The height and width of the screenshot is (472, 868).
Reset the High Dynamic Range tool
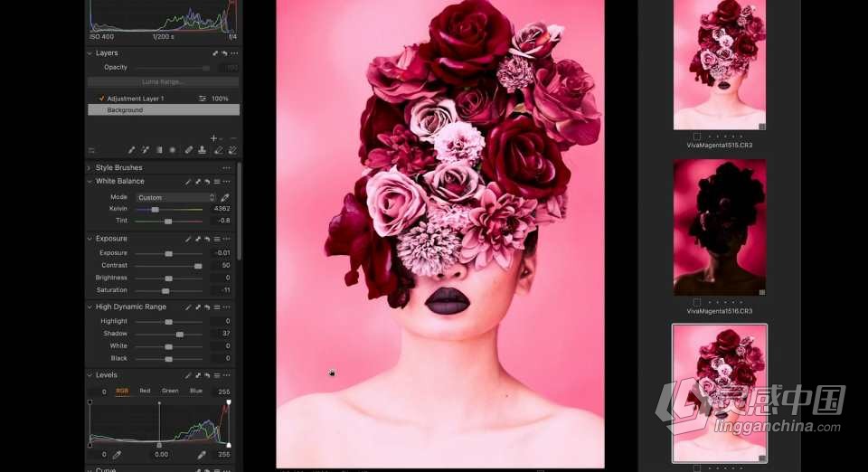point(207,307)
